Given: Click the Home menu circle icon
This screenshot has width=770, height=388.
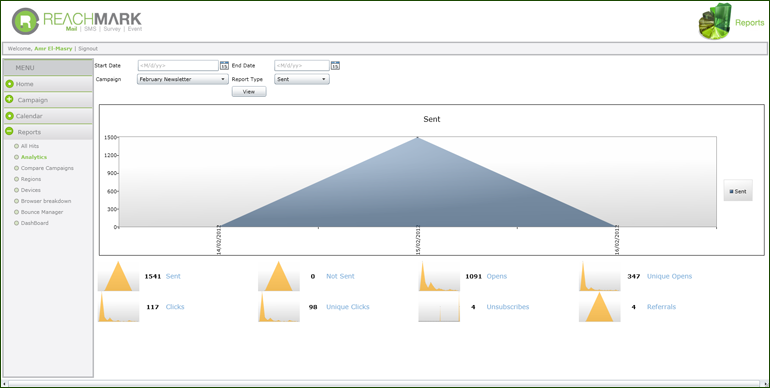Looking at the screenshot, I should point(9,84).
